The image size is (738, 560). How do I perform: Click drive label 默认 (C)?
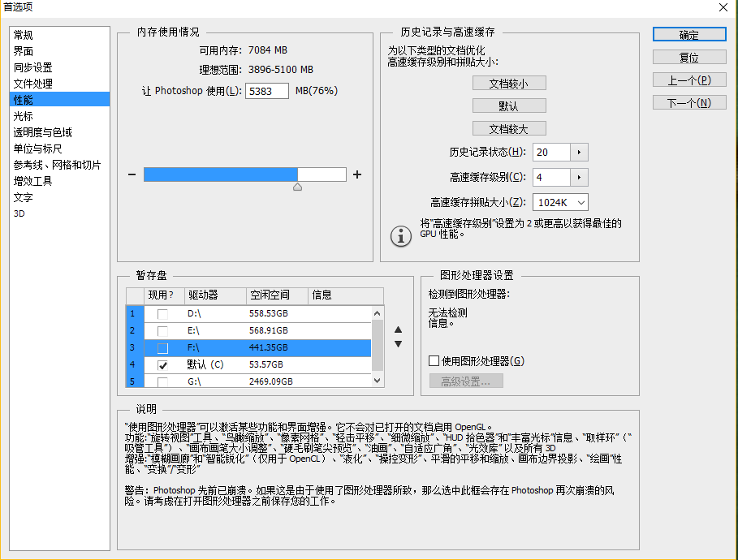click(x=205, y=364)
